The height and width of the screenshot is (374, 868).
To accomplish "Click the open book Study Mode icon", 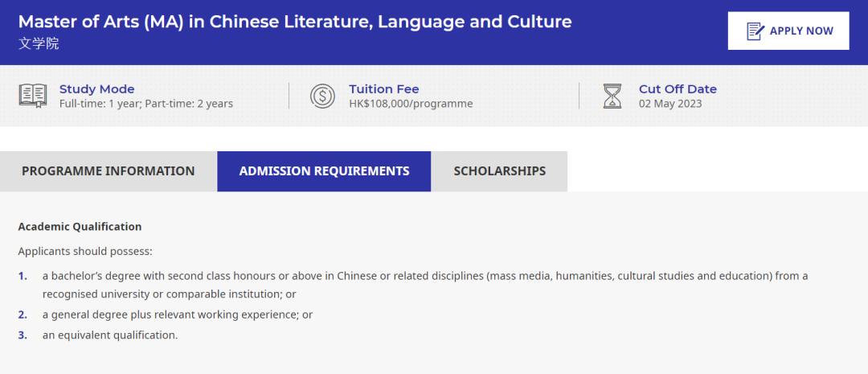I will coord(33,96).
